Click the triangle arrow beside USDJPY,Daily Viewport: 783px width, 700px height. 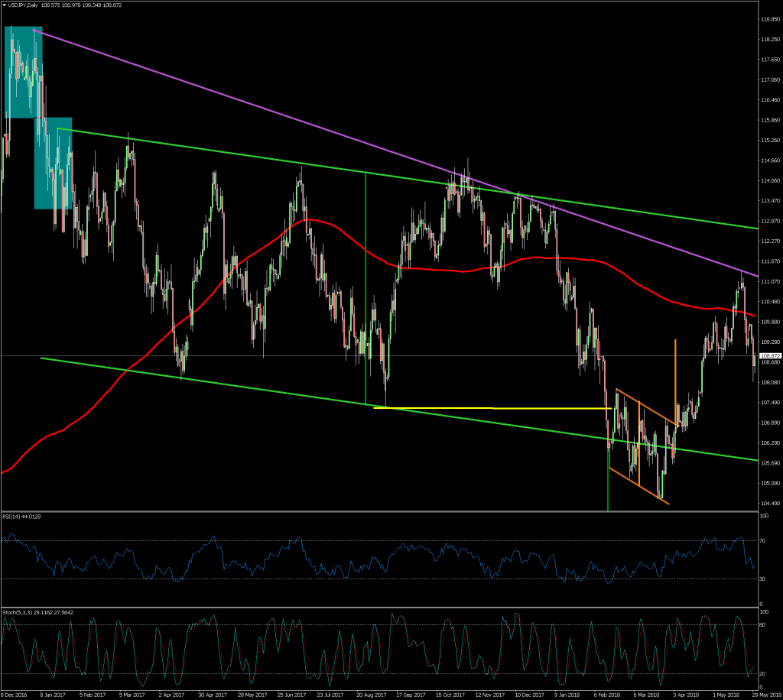pyautogui.click(x=5, y=5)
